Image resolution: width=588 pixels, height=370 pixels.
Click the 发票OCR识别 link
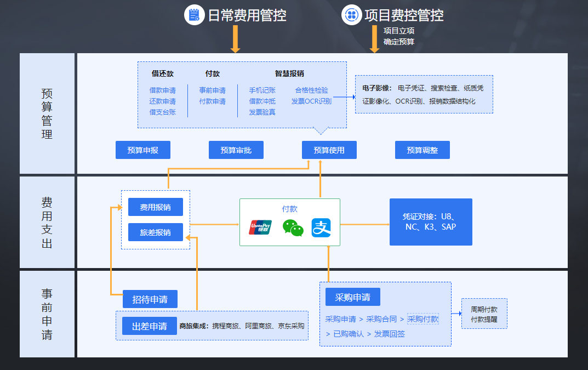(311, 101)
